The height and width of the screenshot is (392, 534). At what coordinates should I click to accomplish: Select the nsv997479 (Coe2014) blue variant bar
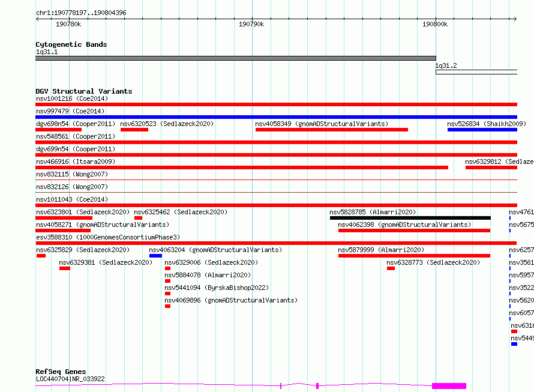click(276, 117)
